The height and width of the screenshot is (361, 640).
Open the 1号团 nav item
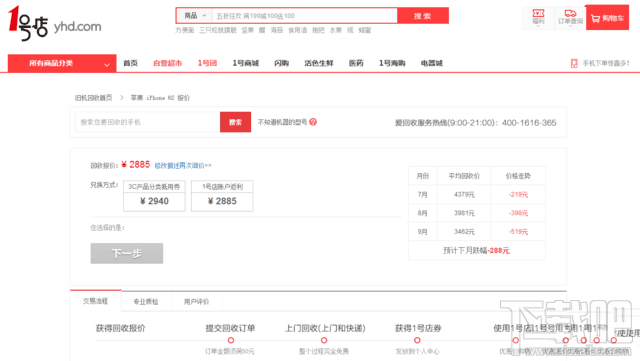(x=207, y=63)
